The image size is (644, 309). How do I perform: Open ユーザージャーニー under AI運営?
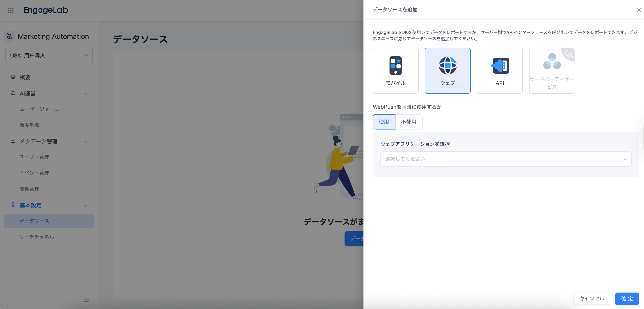41,109
